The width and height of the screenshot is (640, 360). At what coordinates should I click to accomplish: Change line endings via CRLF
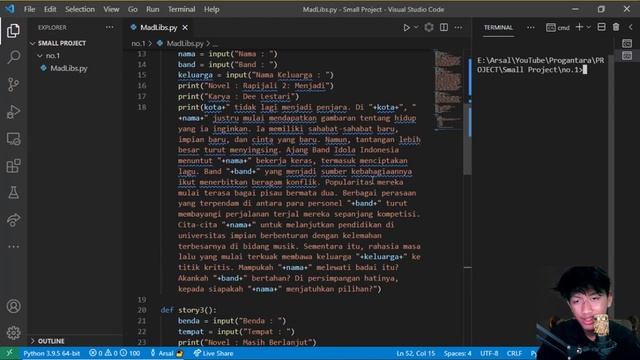(x=514, y=353)
